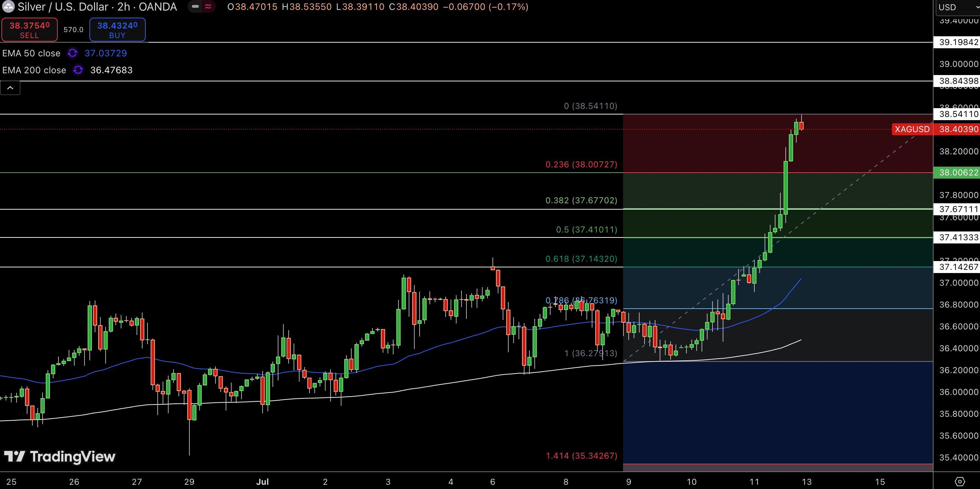Select the Fib label 1 (36.27913)
This screenshot has height=489, width=980.
click(x=591, y=353)
